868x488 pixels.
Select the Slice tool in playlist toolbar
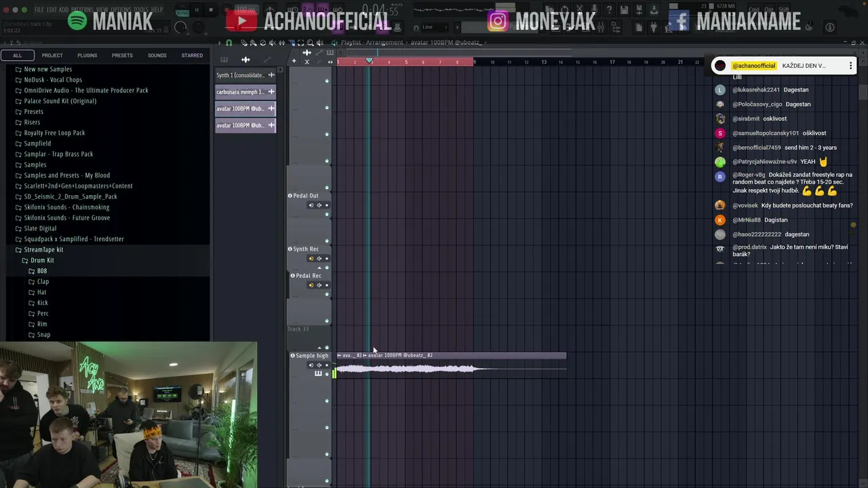(x=292, y=43)
